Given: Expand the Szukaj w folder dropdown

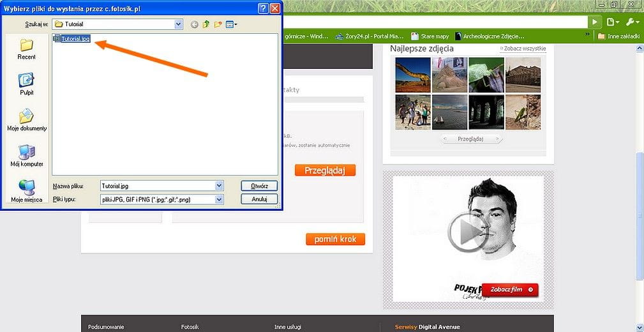Looking at the screenshot, I should 178,24.
